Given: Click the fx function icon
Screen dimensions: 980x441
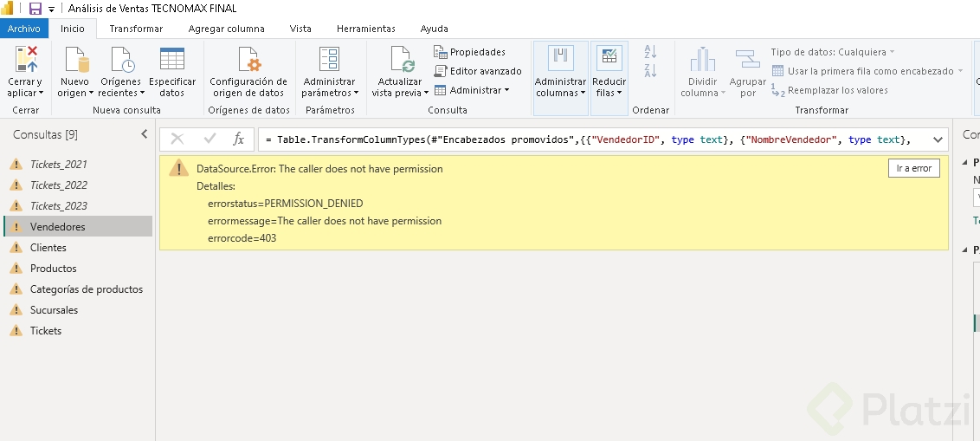Looking at the screenshot, I should [x=239, y=139].
